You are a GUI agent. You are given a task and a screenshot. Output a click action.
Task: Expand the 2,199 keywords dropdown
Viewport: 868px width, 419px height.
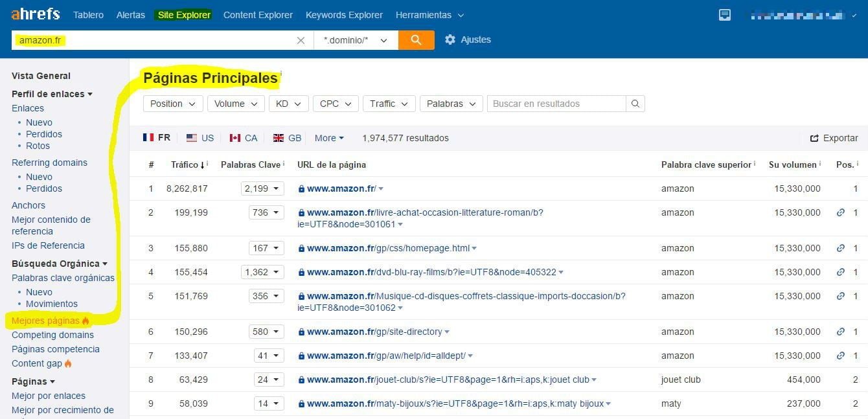click(262, 188)
